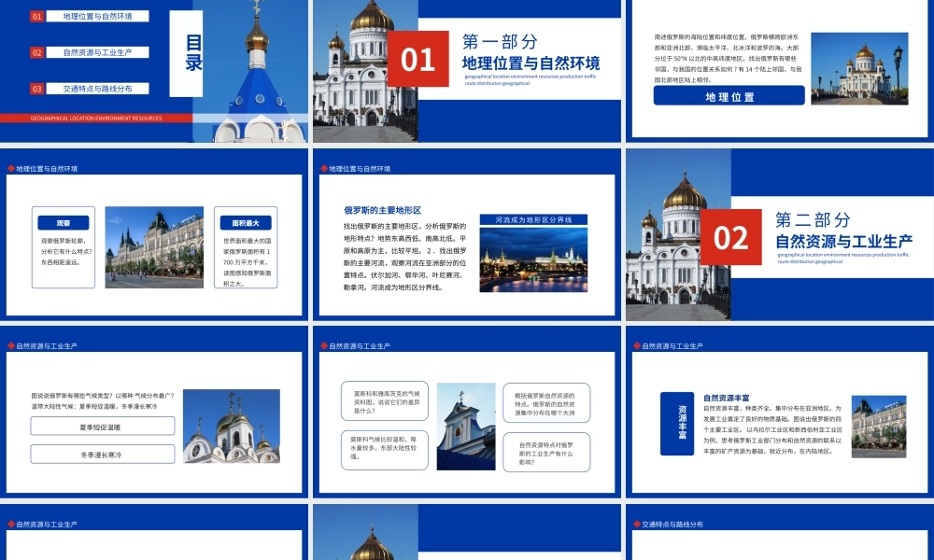Open the 目录 table of contents slide

click(154, 71)
